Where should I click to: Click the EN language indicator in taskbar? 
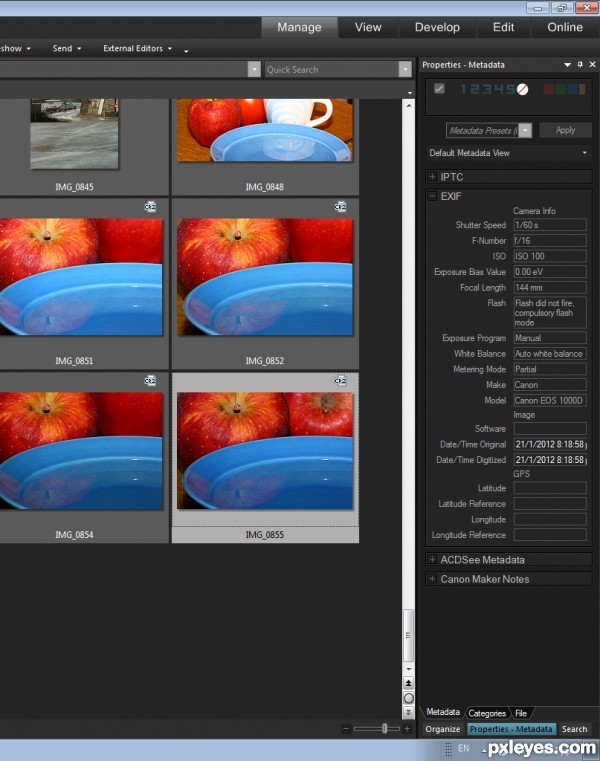(464, 748)
